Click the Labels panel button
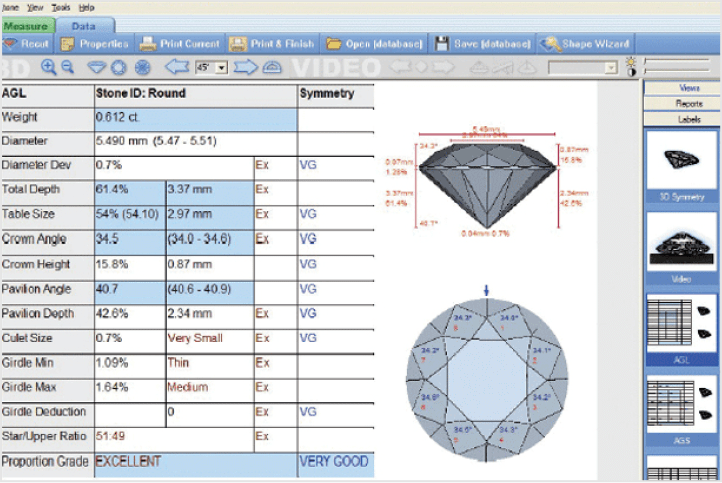722x483 pixels. (681, 118)
